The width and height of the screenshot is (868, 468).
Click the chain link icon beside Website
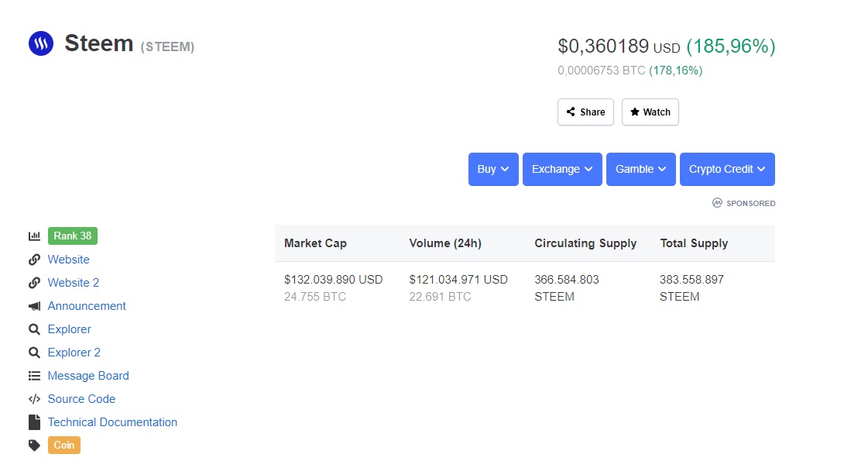34,260
